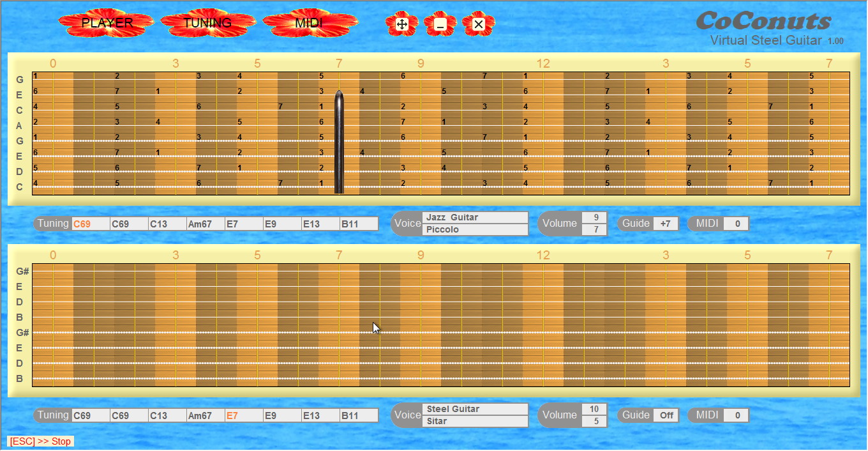
Task: Click the upper guitar MIDI channel value
Action: 737,224
